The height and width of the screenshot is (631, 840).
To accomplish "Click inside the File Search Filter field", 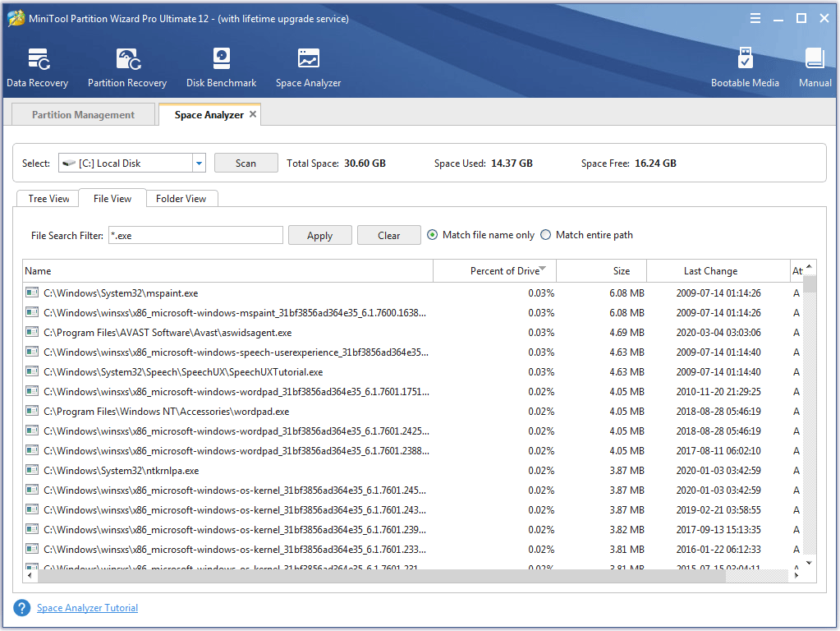I will point(195,235).
